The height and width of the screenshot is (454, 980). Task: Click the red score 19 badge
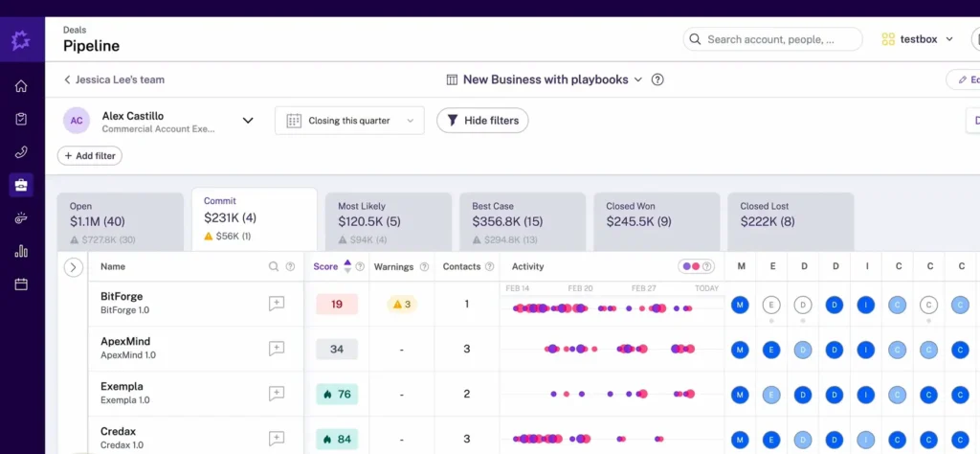(337, 305)
